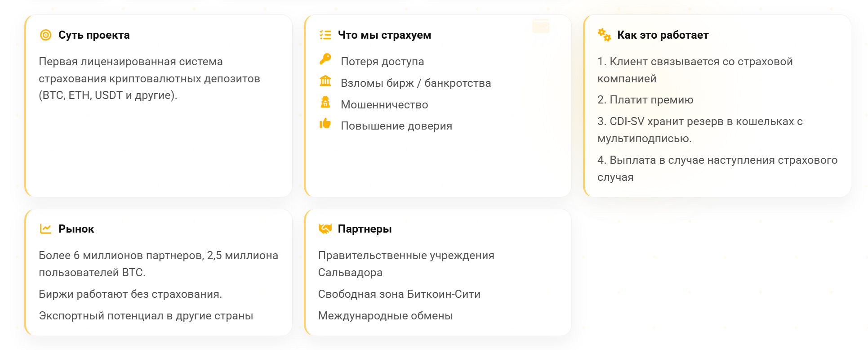Select the heading Рынок

coord(76,229)
